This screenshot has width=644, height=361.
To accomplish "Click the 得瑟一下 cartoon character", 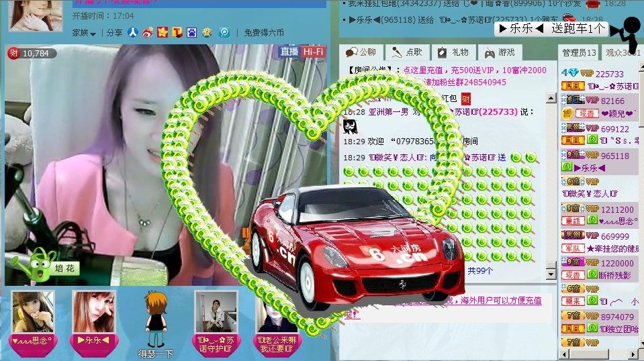I will pyautogui.click(x=155, y=324).
